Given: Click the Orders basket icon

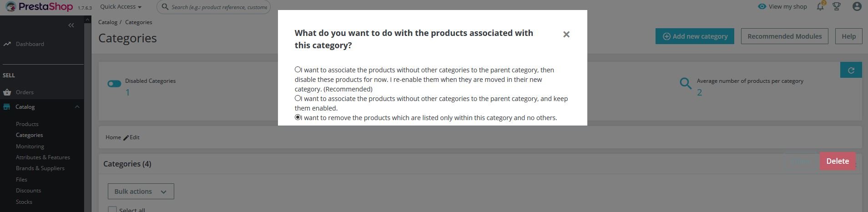Looking at the screenshot, I should (7, 92).
